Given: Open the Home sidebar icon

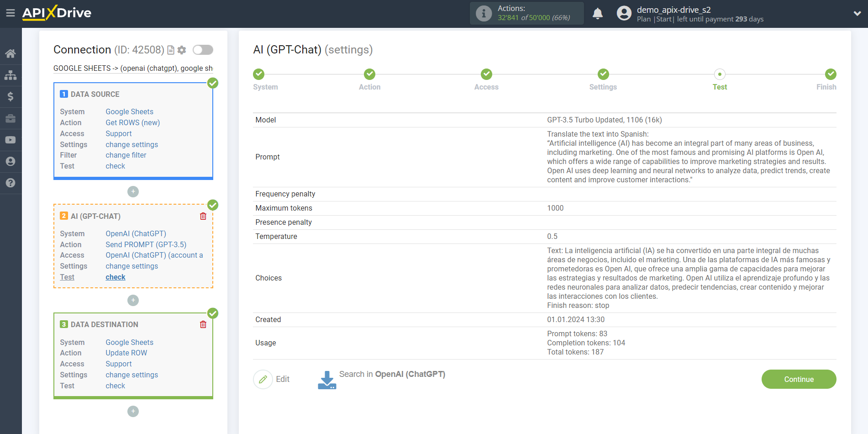Looking at the screenshot, I should pyautogui.click(x=11, y=53).
